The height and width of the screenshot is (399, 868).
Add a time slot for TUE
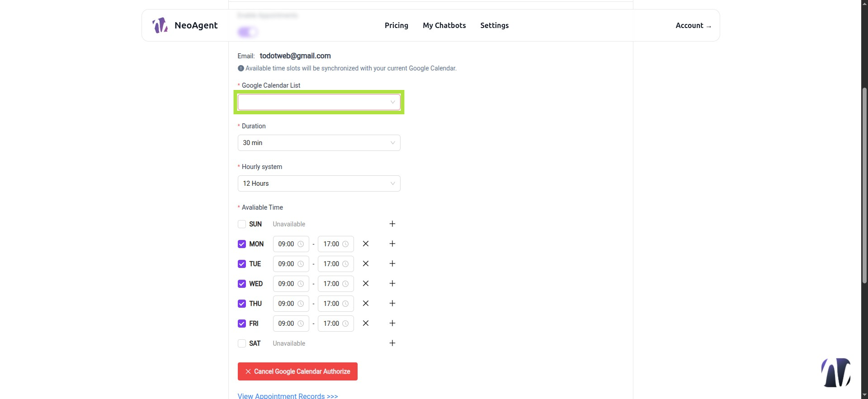[x=392, y=264]
